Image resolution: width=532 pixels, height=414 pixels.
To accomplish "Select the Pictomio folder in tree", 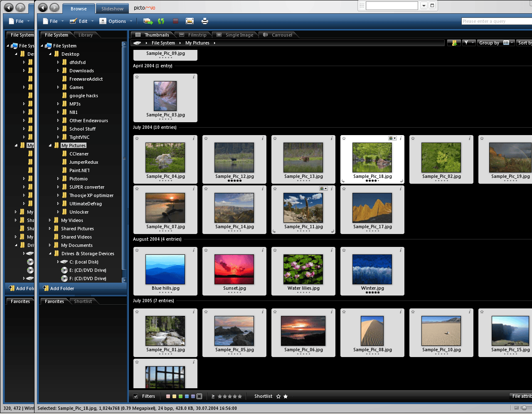I will pos(79,179).
